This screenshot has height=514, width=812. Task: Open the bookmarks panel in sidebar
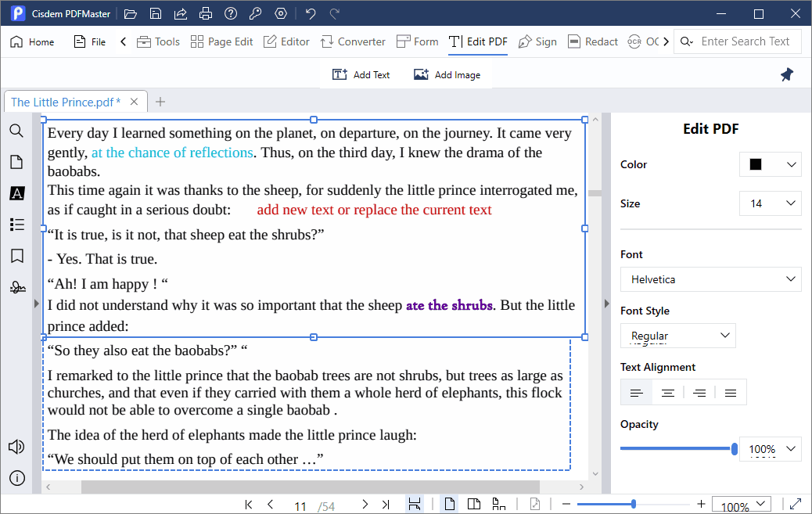coord(16,256)
